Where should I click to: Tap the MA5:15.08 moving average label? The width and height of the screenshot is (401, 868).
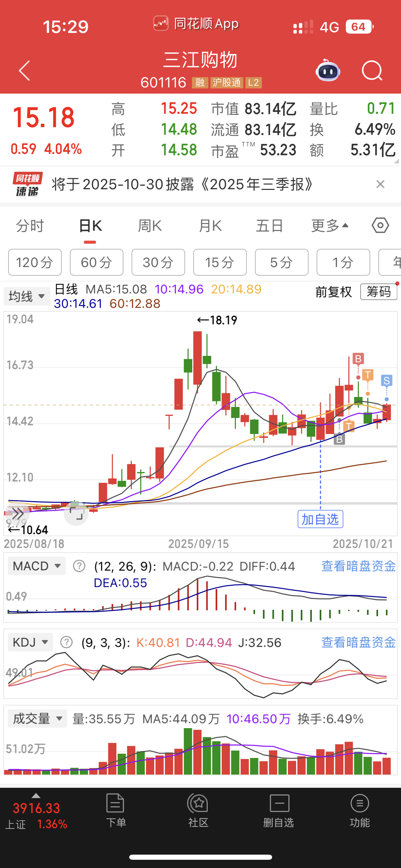[116, 289]
